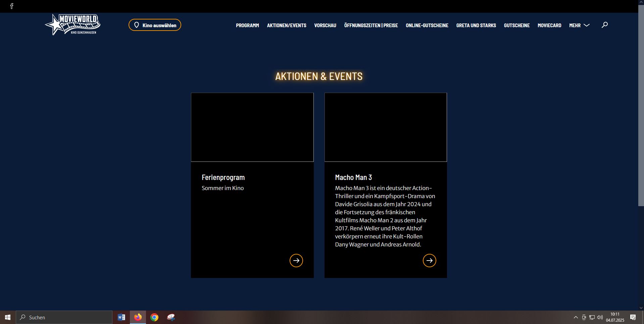Screen dimensions: 644x324
Task: Switch to Firefox in the taskbar
Action: click(138, 317)
